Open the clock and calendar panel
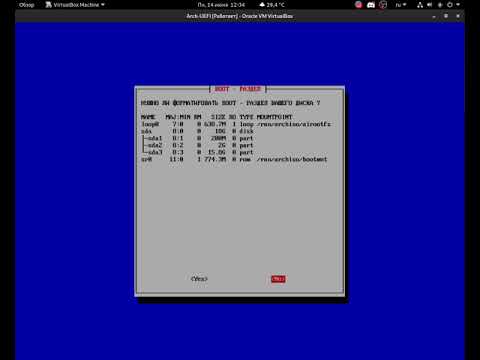 221,5
